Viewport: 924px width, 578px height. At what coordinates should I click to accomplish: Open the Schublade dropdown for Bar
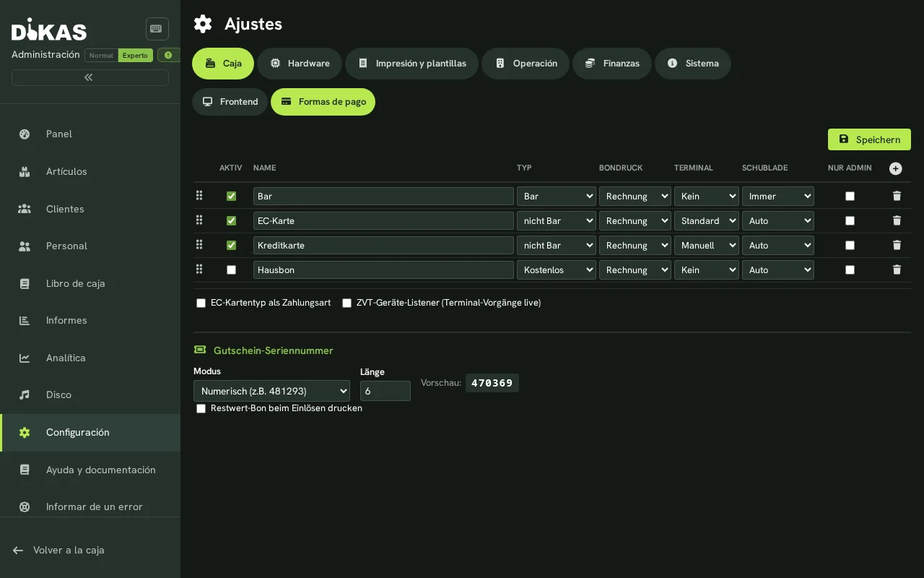[x=778, y=196]
